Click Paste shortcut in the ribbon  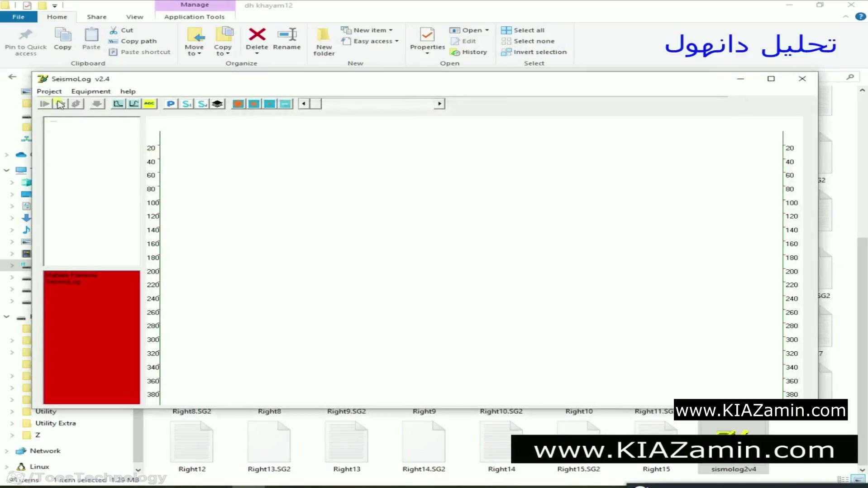click(140, 52)
